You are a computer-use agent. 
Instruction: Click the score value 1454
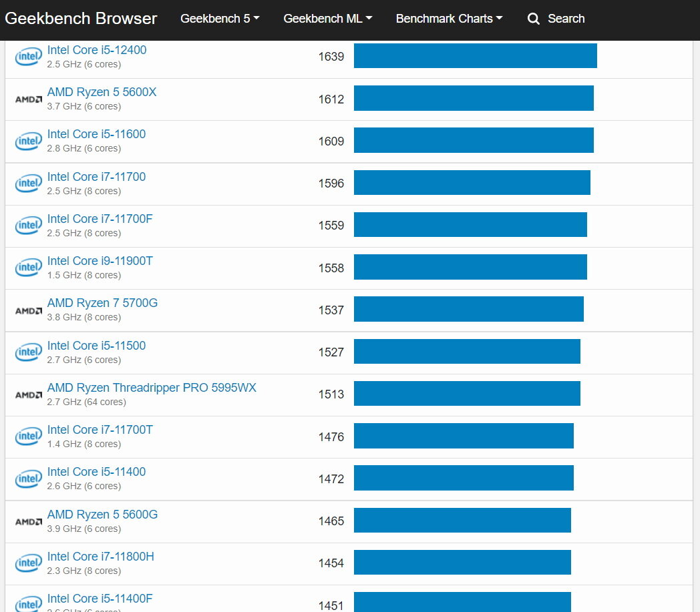(331, 563)
